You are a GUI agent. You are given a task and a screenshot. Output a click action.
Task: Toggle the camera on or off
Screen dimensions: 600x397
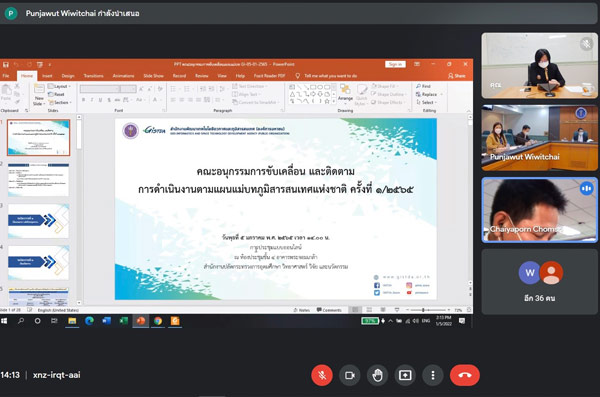[x=349, y=375]
